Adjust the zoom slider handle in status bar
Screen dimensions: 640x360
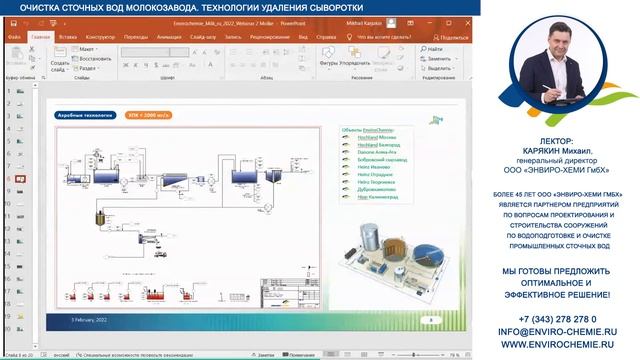point(413,355)
